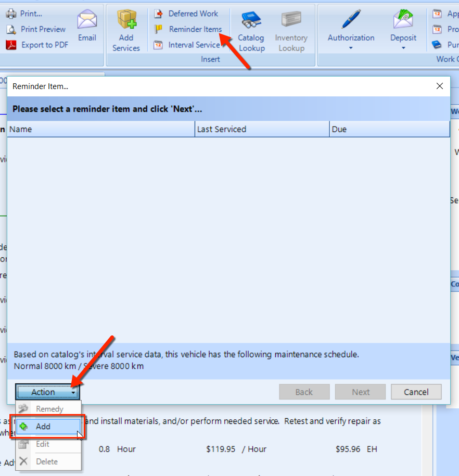Viewport: 459px width, 476px height.
Task: Select Delete in the Action menu
Action: [46, 461]
